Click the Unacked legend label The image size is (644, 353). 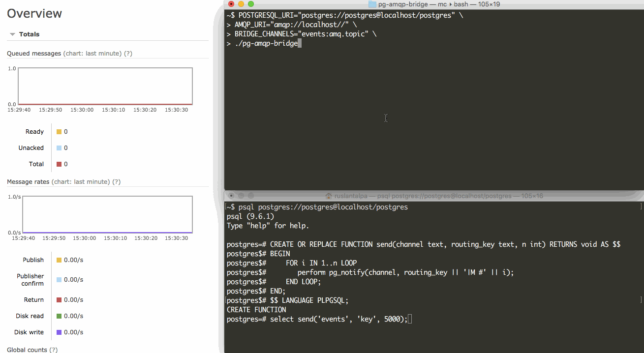pos(31,148)
